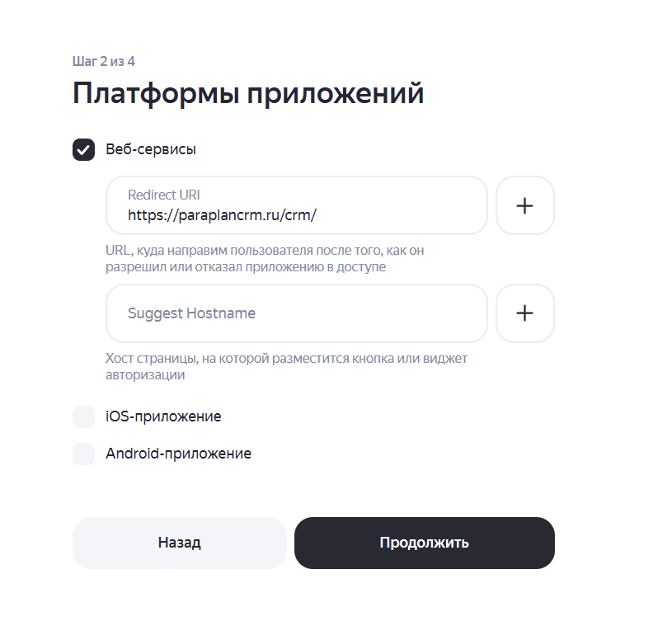Place cursor in the field containing paraplancrm.ru URL
This screenshot has height=635, width=672.
click(297, 213)
